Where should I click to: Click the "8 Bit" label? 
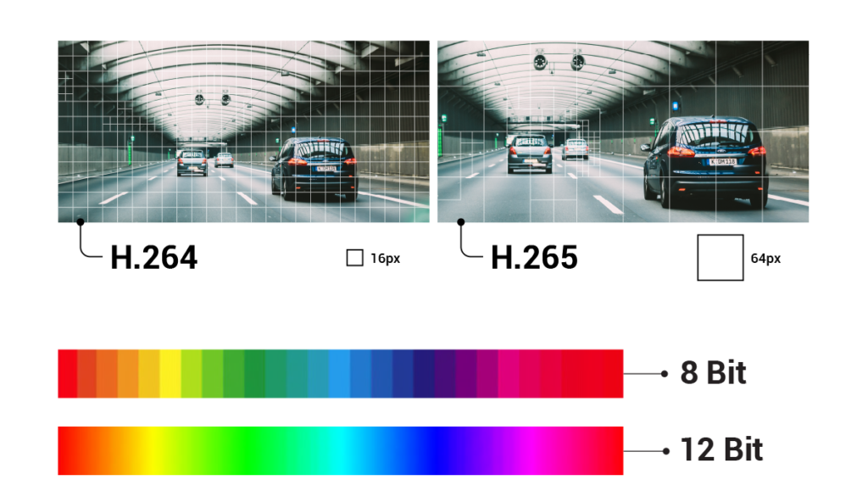coord(713,373)
